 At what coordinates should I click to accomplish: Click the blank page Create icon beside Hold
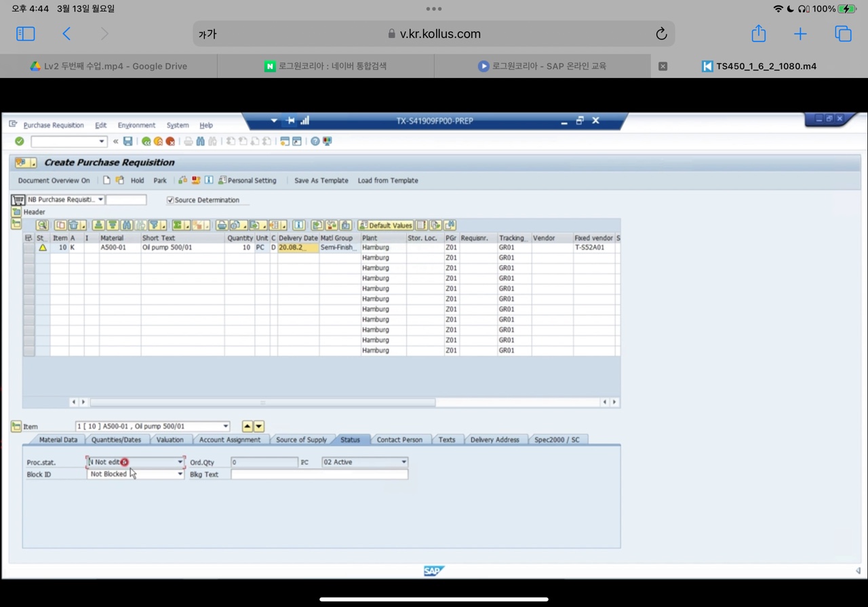pos(106,180)
